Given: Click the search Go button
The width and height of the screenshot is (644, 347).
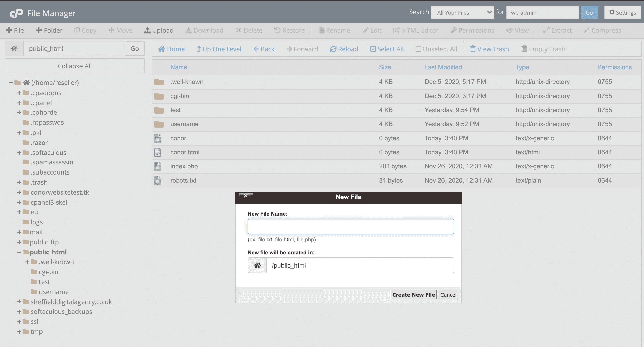Looking at the screenshot, I should coord(589,12).
